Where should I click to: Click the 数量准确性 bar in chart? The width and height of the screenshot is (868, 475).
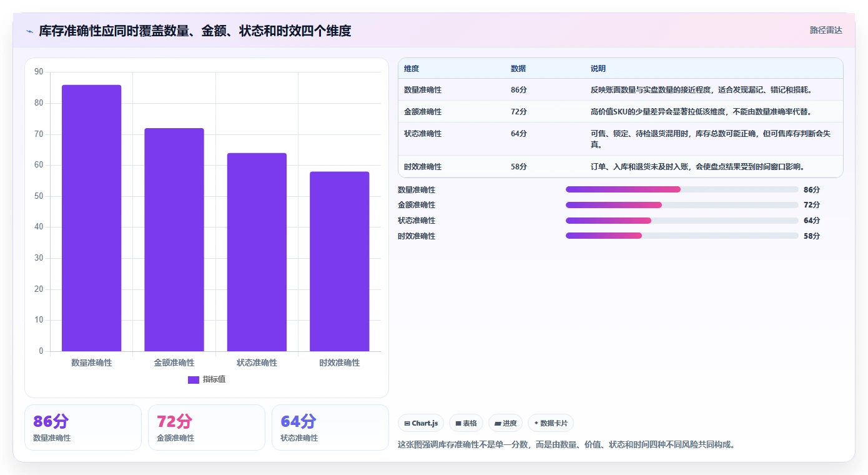coord(91,218)
